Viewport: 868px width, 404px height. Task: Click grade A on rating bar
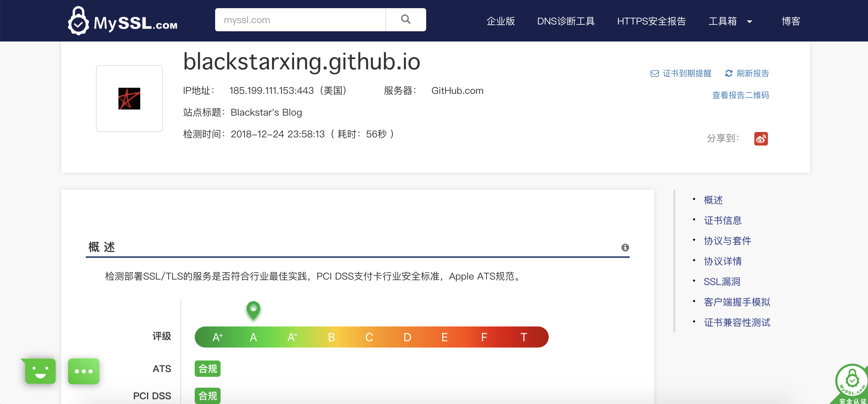coord(253,337)
